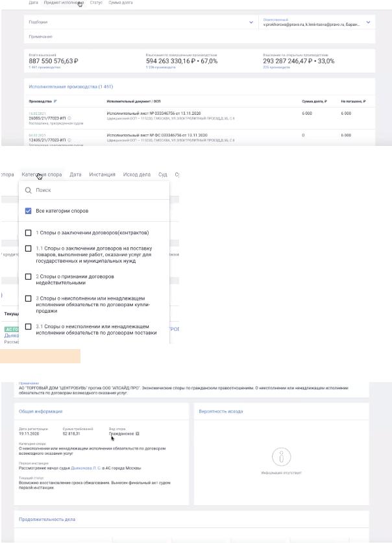This screenshot has height=543, width=392.
Task: Sort by the Производство column sort icon
Action: [55, 101]
